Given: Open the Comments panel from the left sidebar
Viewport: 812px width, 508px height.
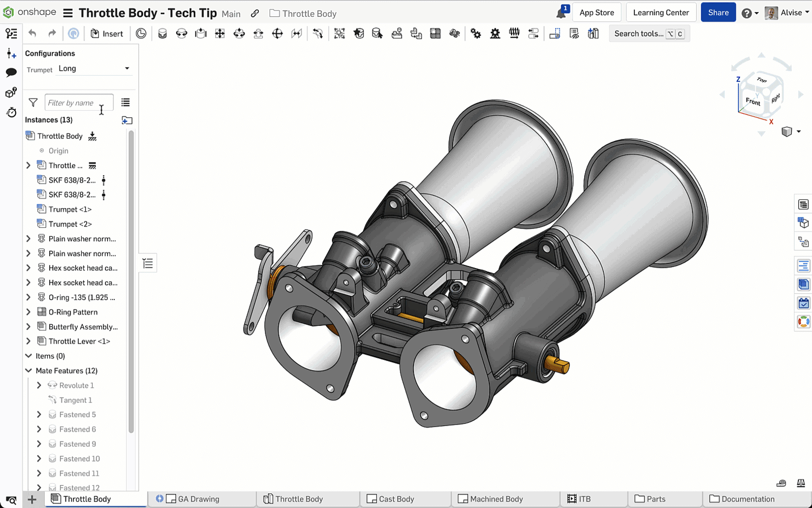Looking at the screenshot, I should pyautogui.click(x=11, y=73).
